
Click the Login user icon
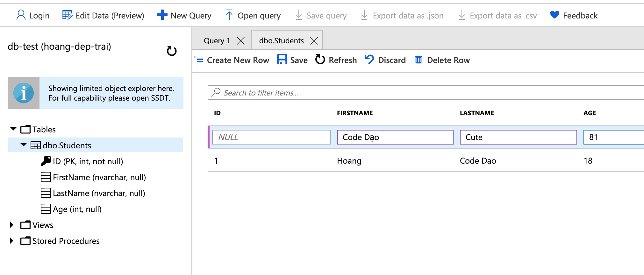pyautogui.click(x=21, y=15)
